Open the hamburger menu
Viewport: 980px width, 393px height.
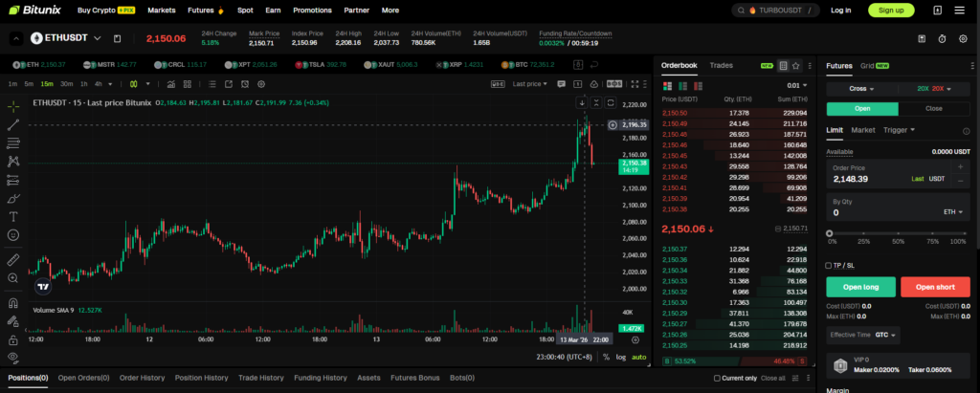click(x=959, y=10)
